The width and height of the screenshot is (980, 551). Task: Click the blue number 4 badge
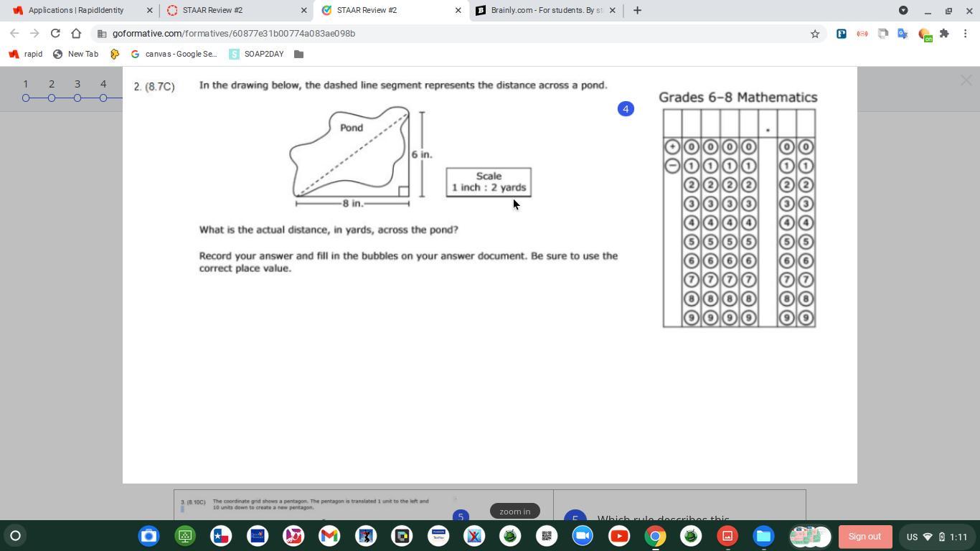626,109
